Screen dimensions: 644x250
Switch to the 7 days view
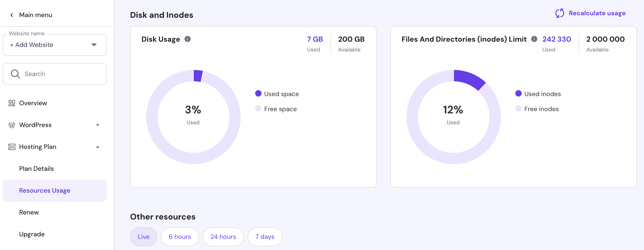coord(264,237)
